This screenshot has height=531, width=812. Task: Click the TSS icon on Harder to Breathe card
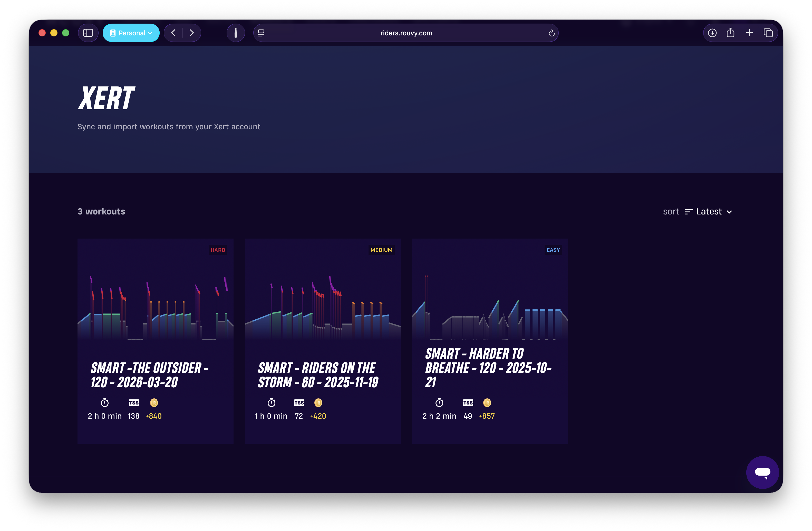click(x=468, y=403)
